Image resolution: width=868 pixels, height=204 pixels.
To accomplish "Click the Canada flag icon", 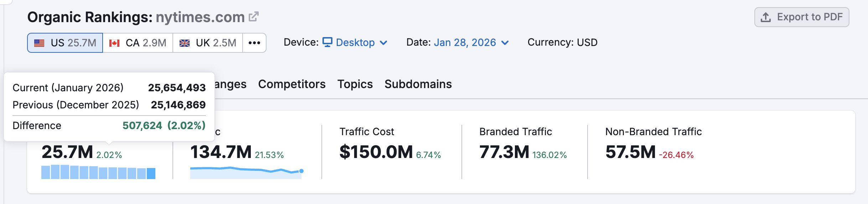I will coord(114,43).
